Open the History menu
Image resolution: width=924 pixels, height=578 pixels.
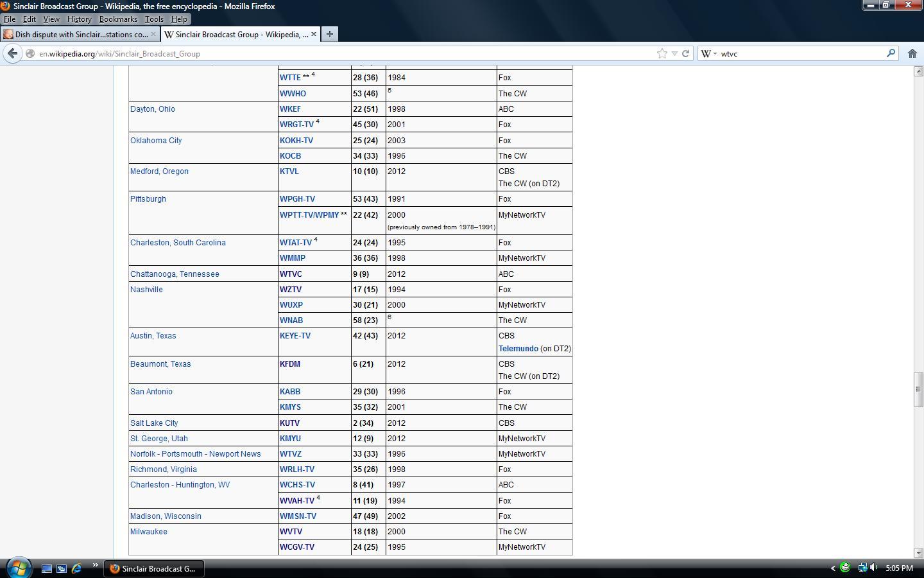79,19
